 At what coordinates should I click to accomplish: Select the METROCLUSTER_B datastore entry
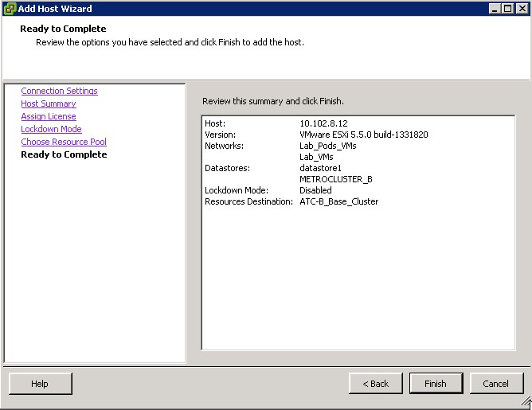coord(335,179)
